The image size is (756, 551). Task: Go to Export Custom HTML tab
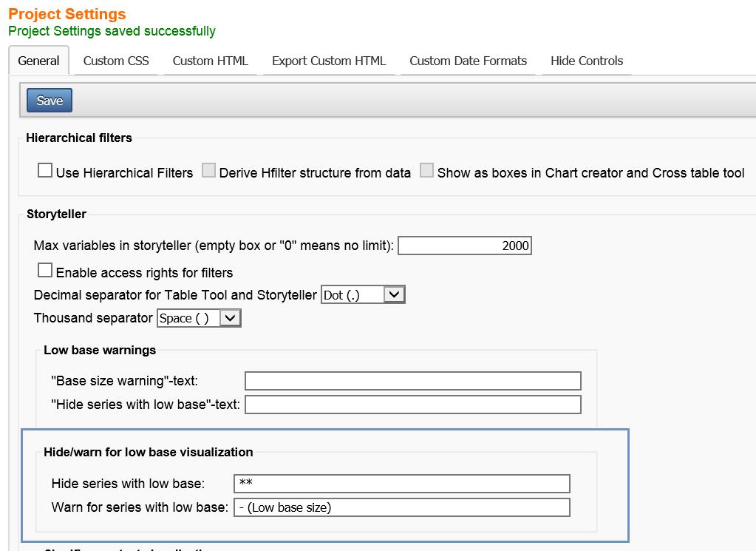329,61
